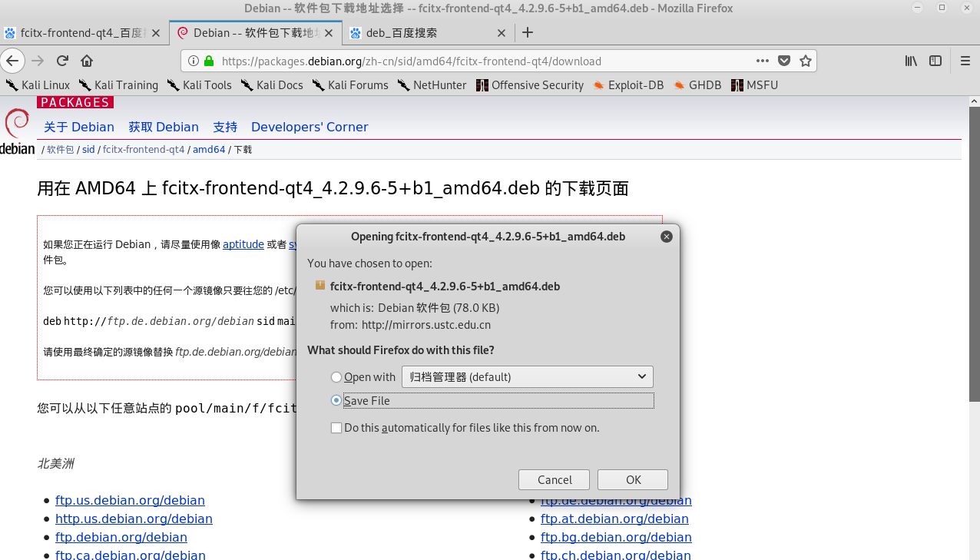Open the Exploit-DB bookmark
980x560 pixels.
[x=628, y=85]
